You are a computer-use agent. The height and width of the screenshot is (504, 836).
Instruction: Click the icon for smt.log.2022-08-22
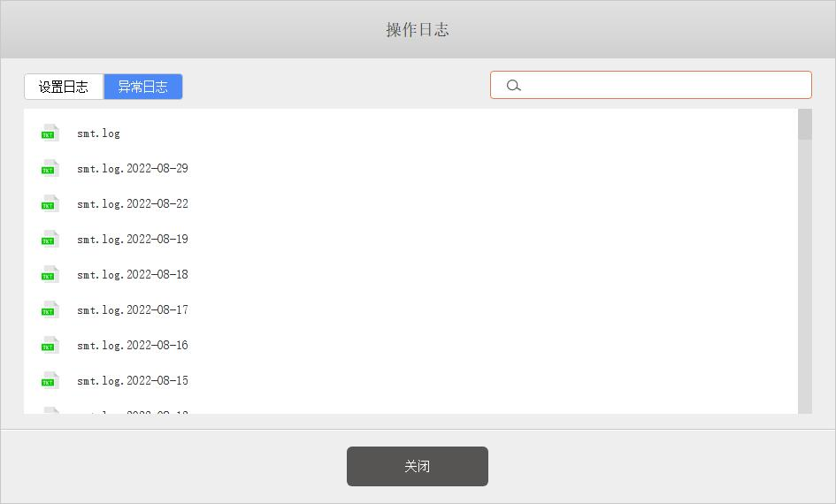50,203
